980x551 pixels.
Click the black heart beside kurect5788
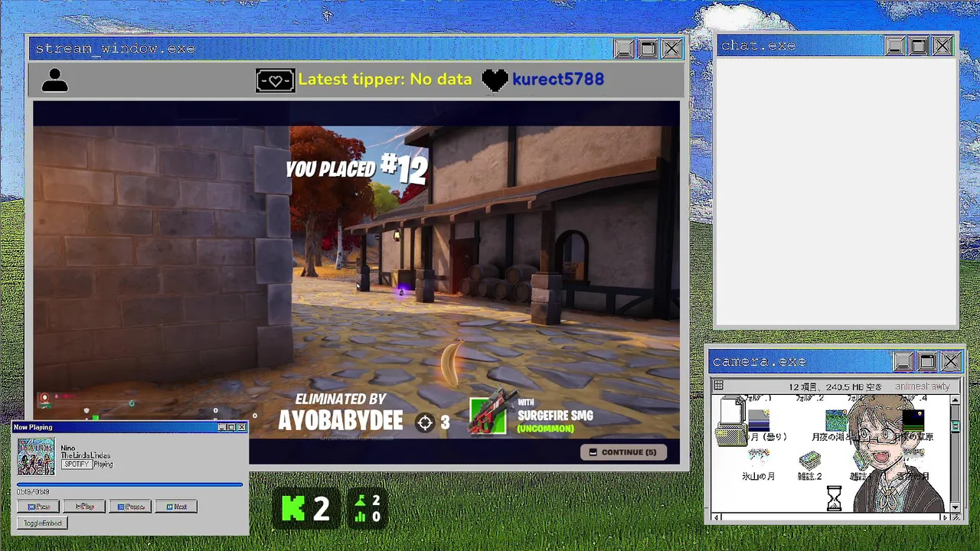click(495, 80)
